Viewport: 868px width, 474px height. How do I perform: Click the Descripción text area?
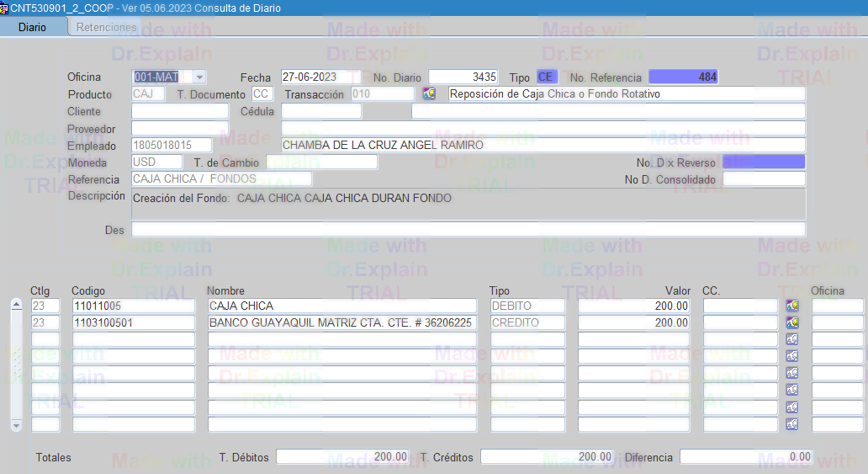point(468,204)
